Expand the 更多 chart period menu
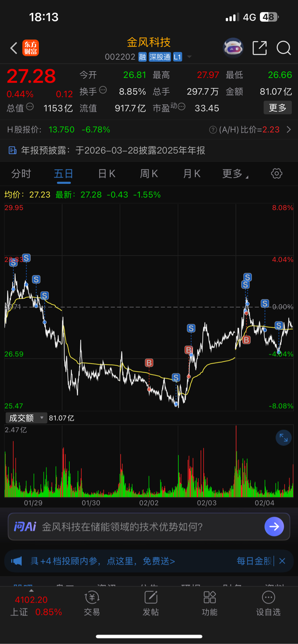298x644 pixels. click(235, 174)
